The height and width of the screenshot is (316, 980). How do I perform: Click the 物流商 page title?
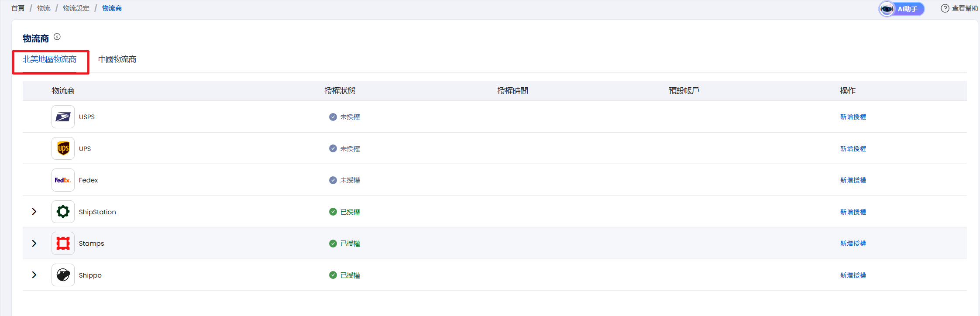point(36,38)
